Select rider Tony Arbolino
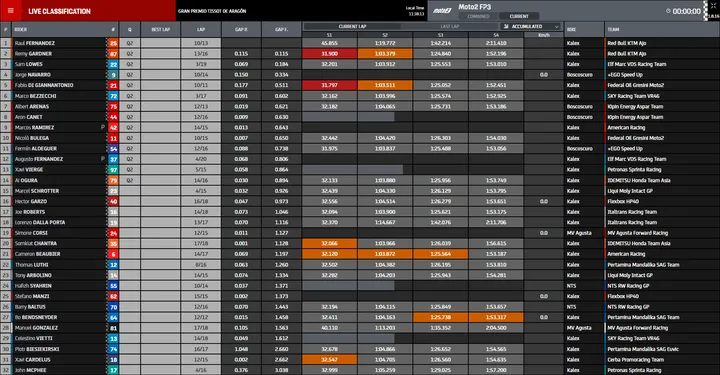The height and width of the screenshot is (375, 720). tap(33, 275)
